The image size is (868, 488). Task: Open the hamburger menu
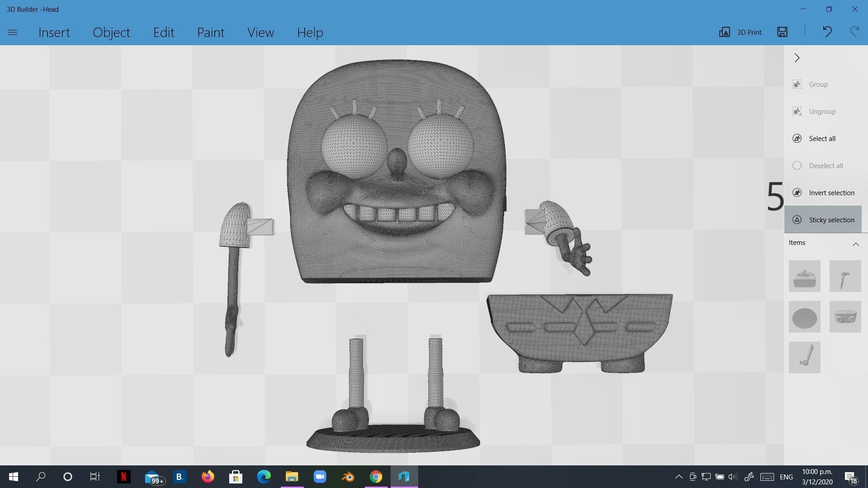[13, 33]
